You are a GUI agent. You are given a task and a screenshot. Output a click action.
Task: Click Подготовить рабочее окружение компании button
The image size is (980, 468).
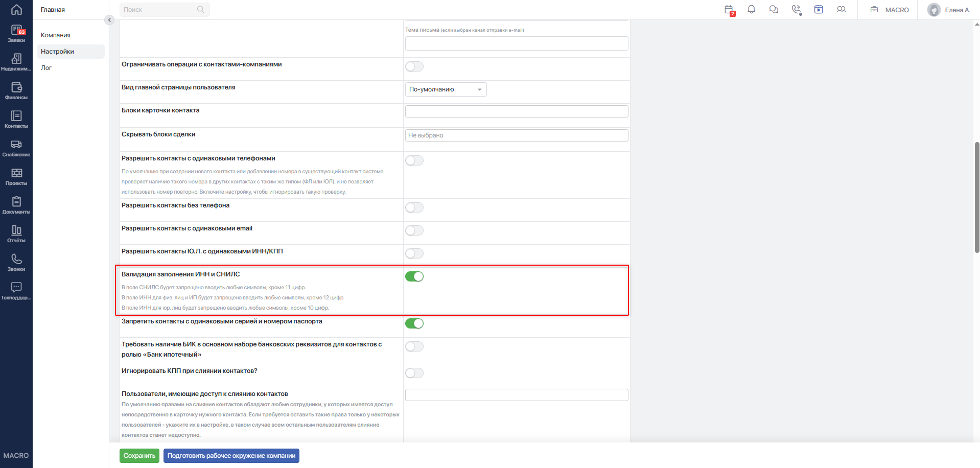click(x=231, y=456)
